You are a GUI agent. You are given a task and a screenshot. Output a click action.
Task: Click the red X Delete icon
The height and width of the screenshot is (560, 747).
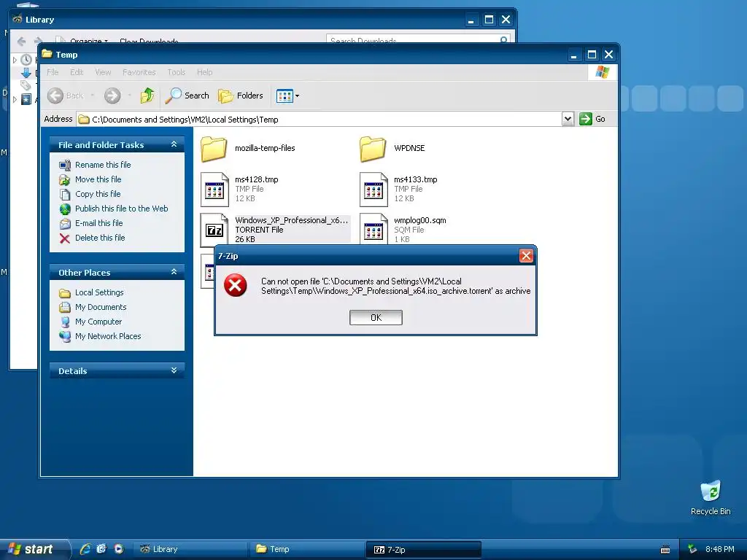(x=65, y=238)
